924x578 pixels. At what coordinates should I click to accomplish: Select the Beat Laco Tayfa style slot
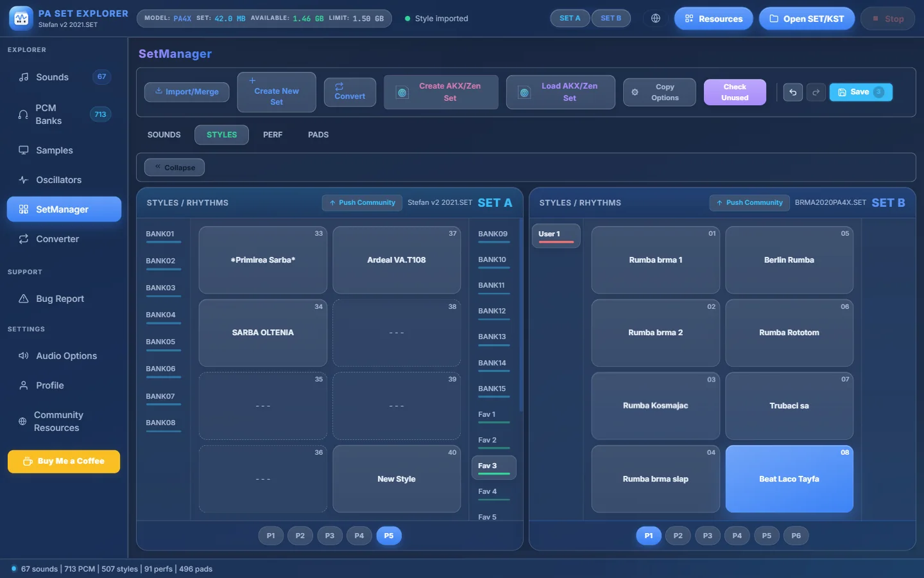[789, 479]
